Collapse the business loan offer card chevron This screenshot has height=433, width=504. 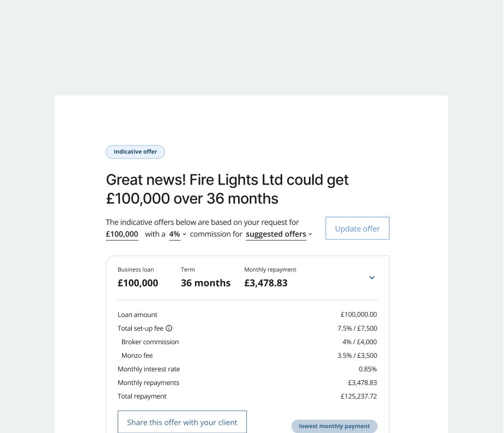pos(372,278)
